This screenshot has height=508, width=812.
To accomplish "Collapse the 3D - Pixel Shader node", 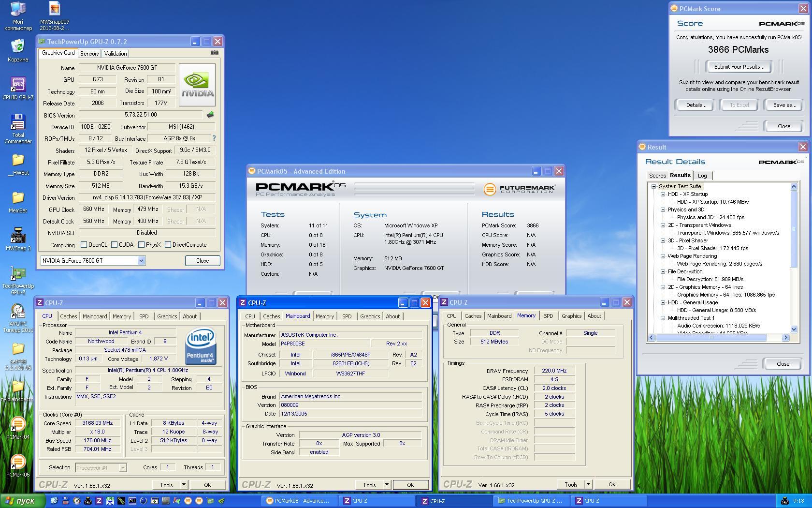I will click(x=663, y=240).
